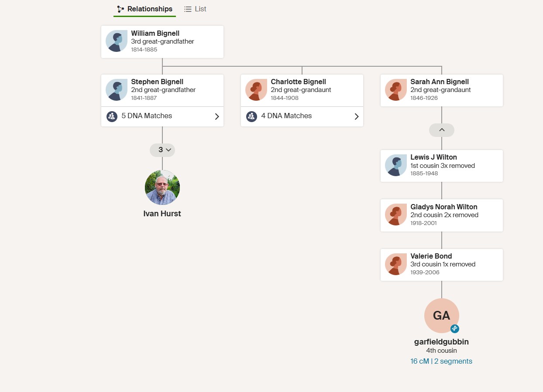Click Valerie Bond's avatar icon

coord(395,264)
